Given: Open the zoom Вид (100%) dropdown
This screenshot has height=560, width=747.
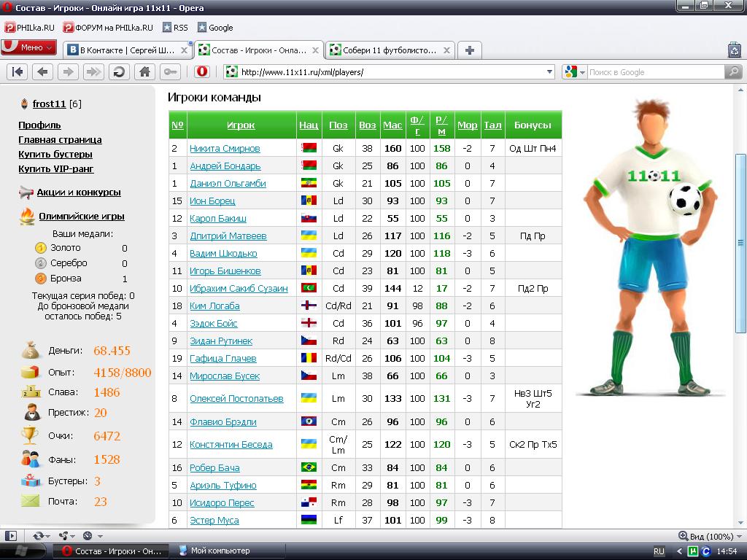Looking at the screenshot, I should tap(706, 536).
